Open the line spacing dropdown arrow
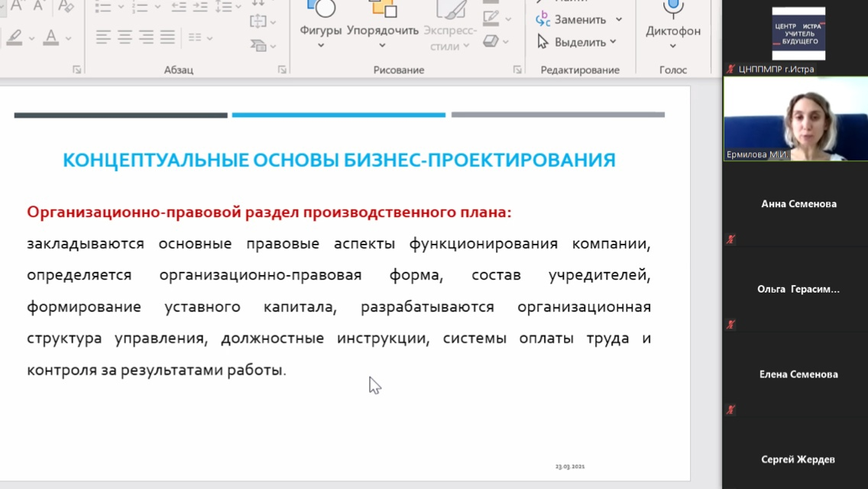The image size is (868, 489). [x=238, y=8]
